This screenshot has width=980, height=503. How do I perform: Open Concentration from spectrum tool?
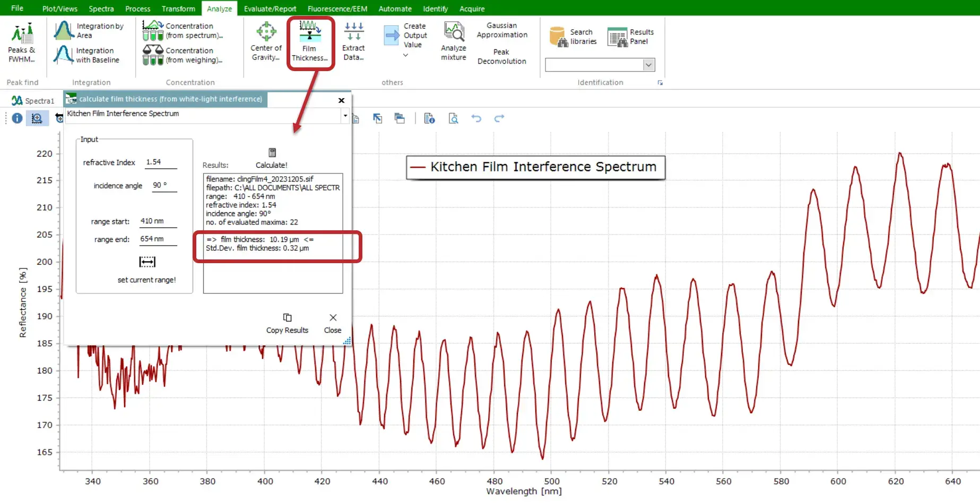click(x=183, y=30)
